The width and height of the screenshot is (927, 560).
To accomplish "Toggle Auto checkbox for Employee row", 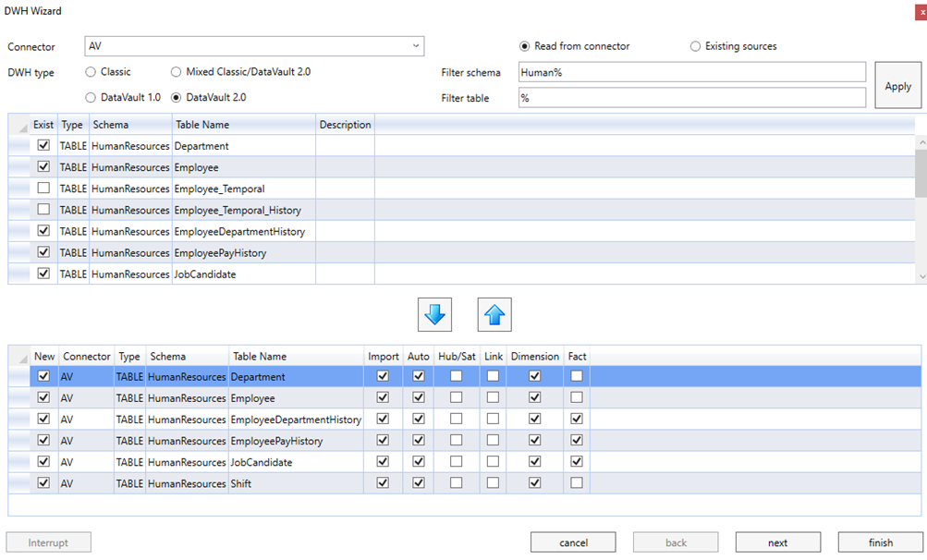I will click(419, 397).
